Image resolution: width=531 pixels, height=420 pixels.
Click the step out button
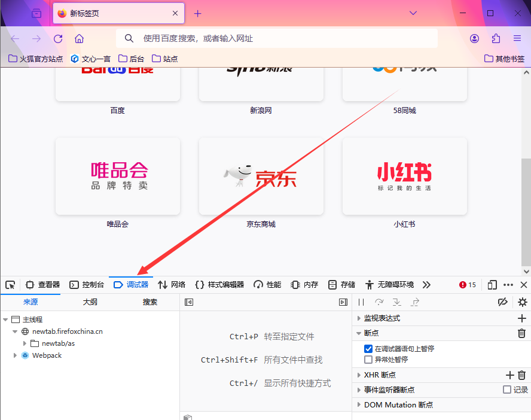[x=415, y=302]
